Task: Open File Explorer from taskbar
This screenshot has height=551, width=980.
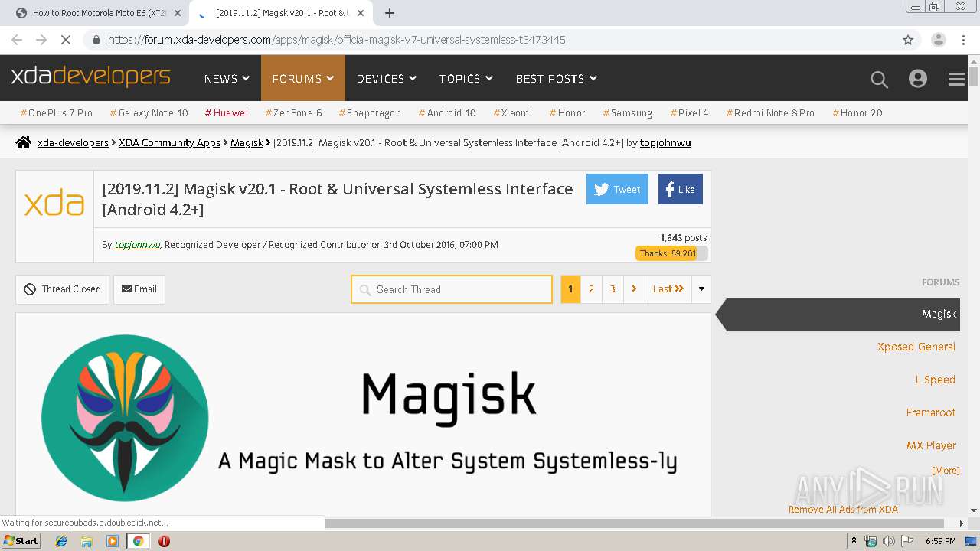Action: tap(87, 541)
